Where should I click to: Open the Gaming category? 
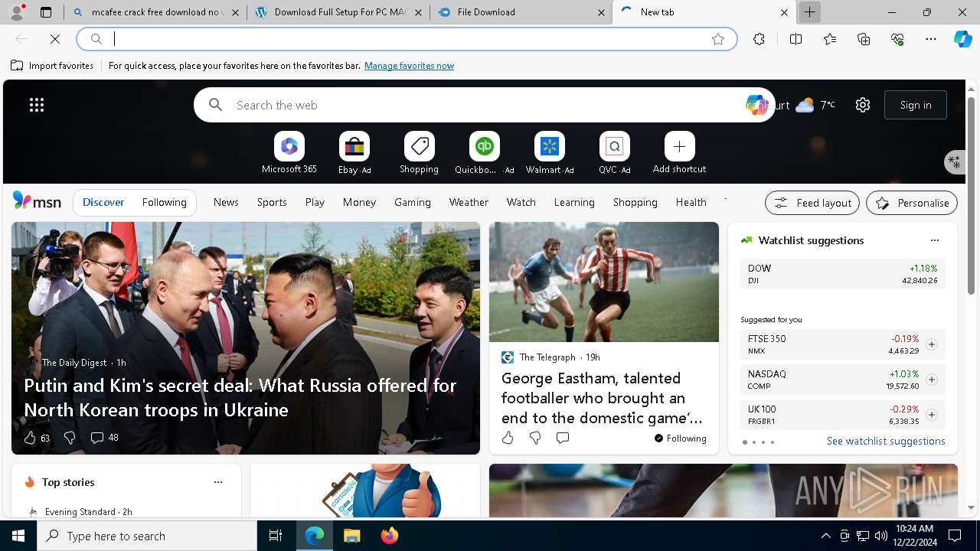pyautogui.click(x=413, y=202)
